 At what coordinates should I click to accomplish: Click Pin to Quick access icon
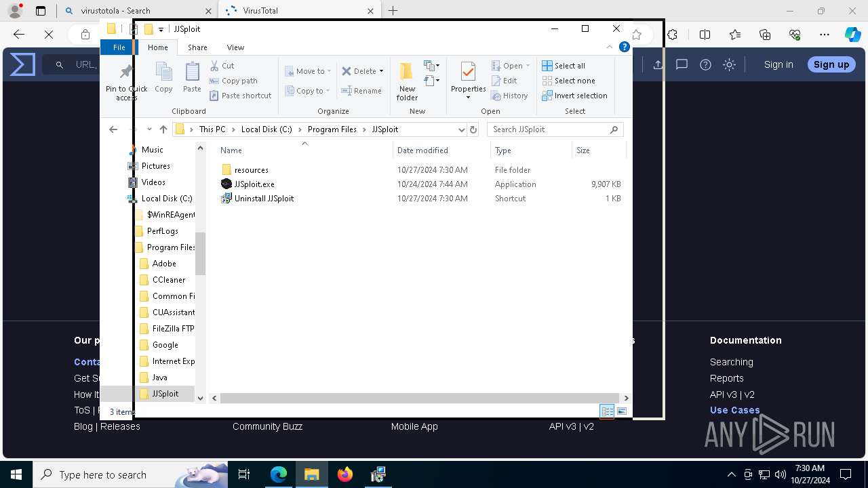click(126, 81)
